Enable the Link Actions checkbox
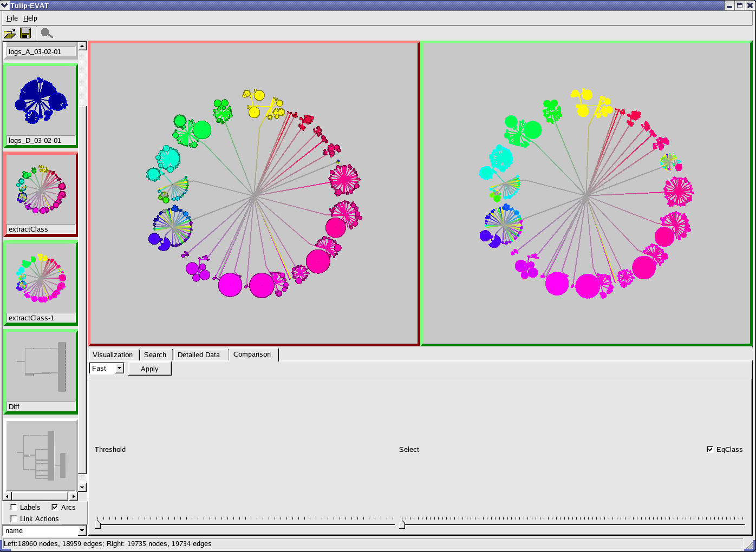The width and height of the screenshot is (756, 552). click(x=14, y=518)
